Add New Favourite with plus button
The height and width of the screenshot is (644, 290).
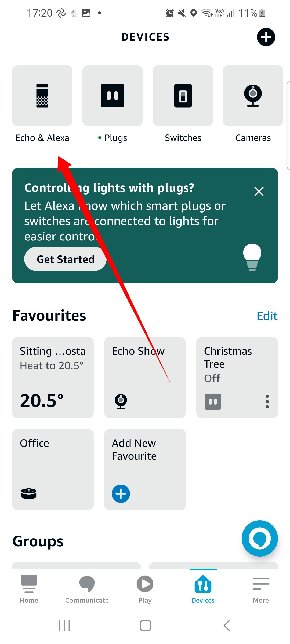click(121, 494)
